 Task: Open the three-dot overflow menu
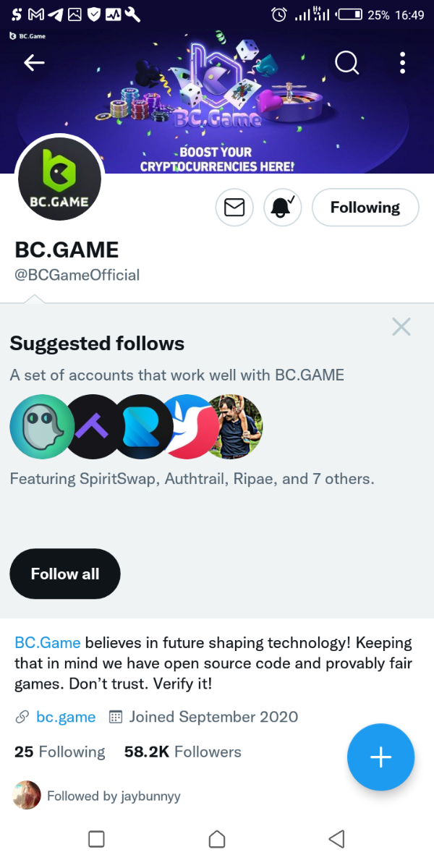tap(403, 64)
